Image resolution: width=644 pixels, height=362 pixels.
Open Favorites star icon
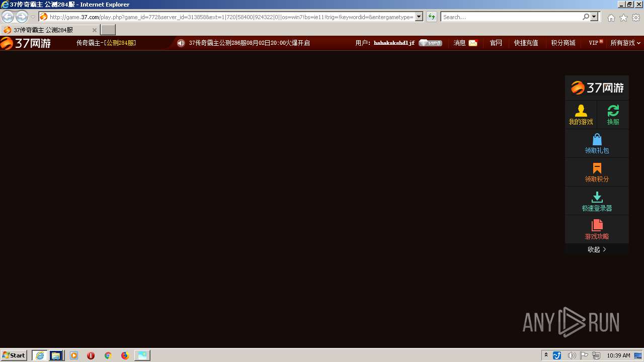(623, 18)
